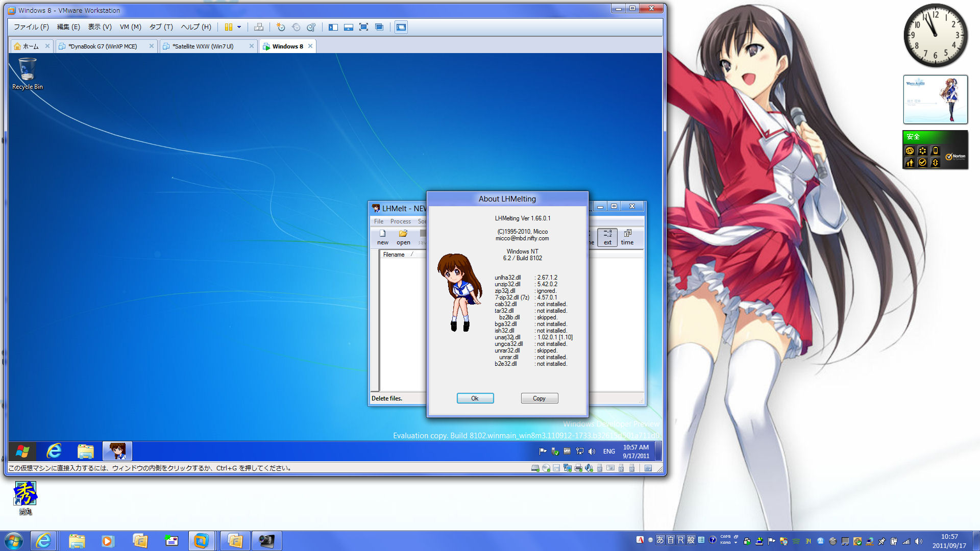Click Internet Explorer on host taskbar
Screen dimensions: 980x551
pos(43,541)
